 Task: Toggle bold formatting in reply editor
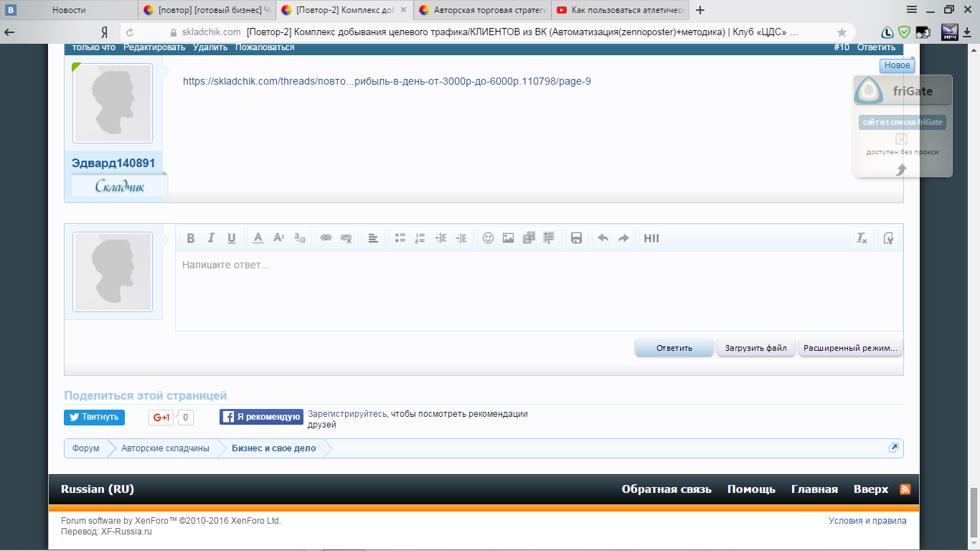pos(191,238)
